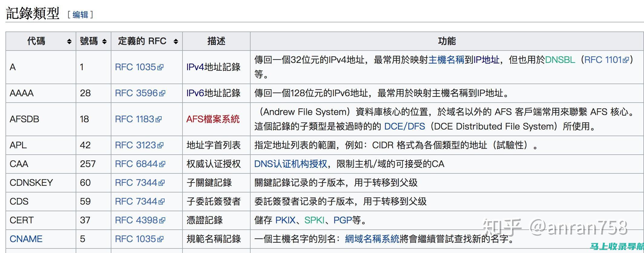The height and width of the screenshot is (253, 644).
Task: Follow the 網域名稱系統 link
Action: pos(372,239)
